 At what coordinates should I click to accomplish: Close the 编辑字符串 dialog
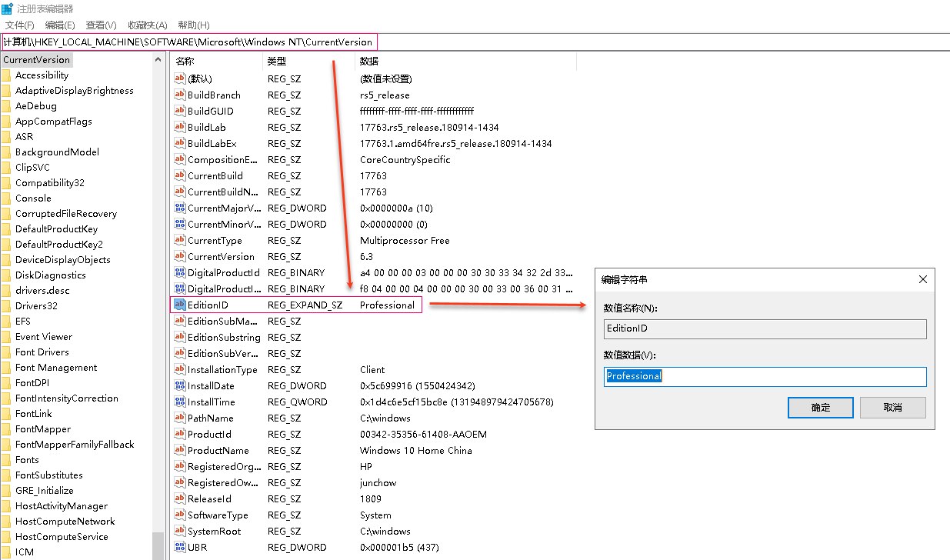(x=923, y=279)
